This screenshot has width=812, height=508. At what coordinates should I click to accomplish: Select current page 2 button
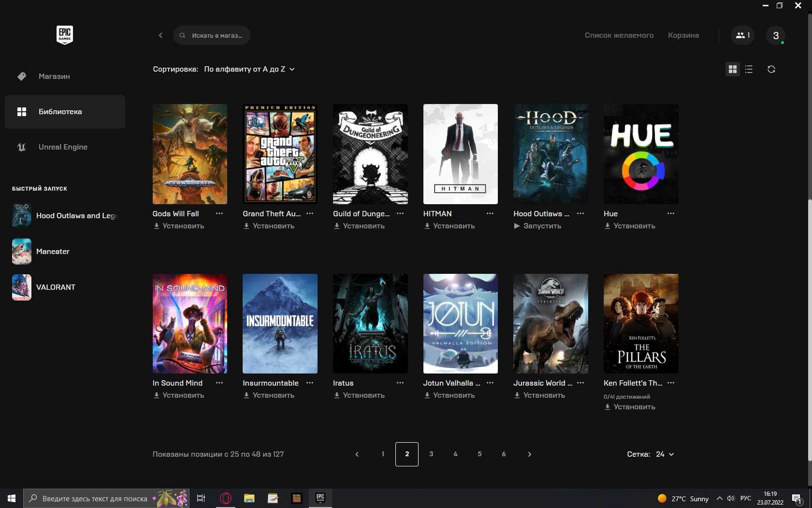pos(407,454)
